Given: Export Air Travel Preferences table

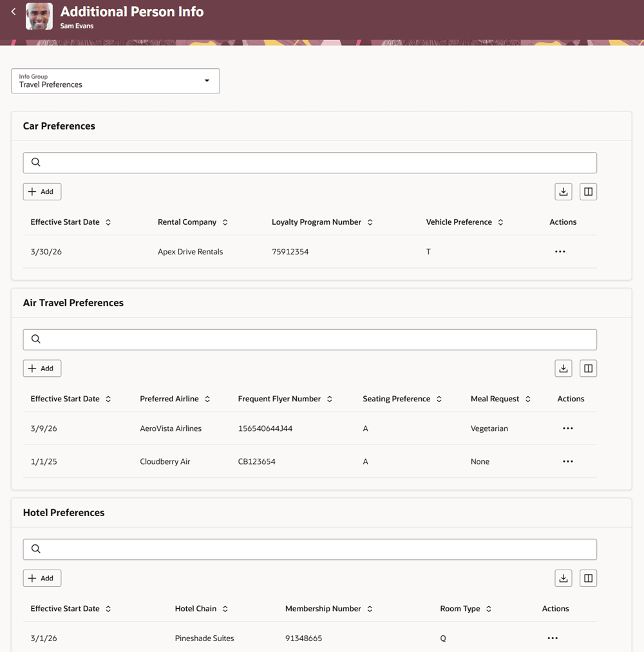Looking at the screenshot, I should (x=563, y=369).
